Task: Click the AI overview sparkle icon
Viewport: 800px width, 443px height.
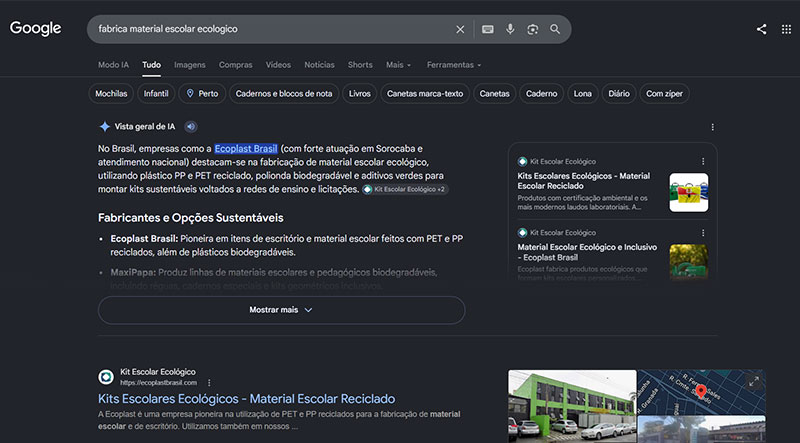Action: pos(105,127)
